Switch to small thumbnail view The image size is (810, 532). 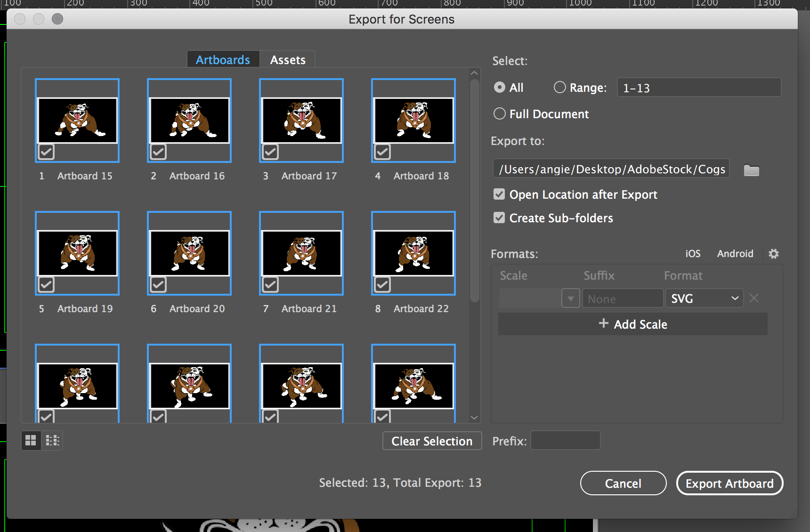point(52,441)
